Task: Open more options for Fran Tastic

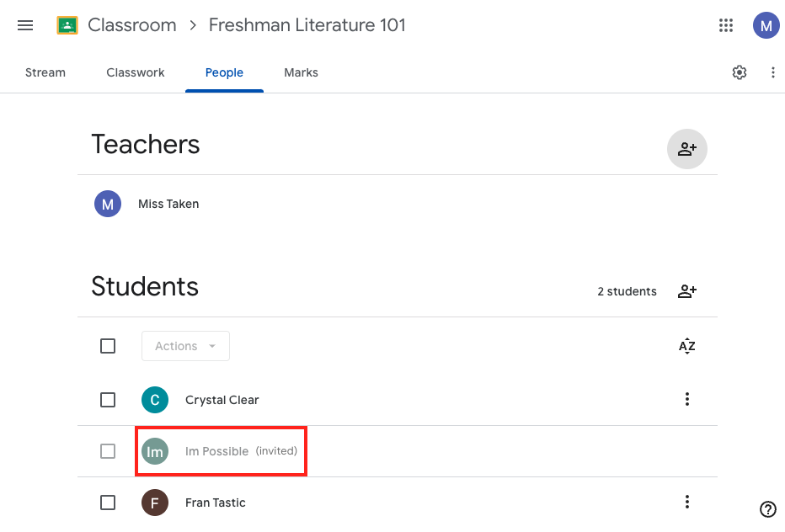Action: 687,502
